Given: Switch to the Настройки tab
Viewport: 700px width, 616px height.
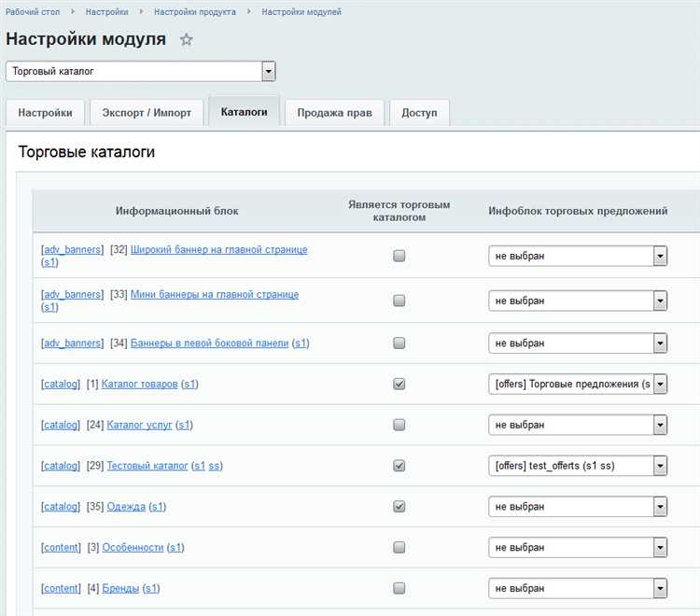Looking at the screenshot, I should pos(45,113).
